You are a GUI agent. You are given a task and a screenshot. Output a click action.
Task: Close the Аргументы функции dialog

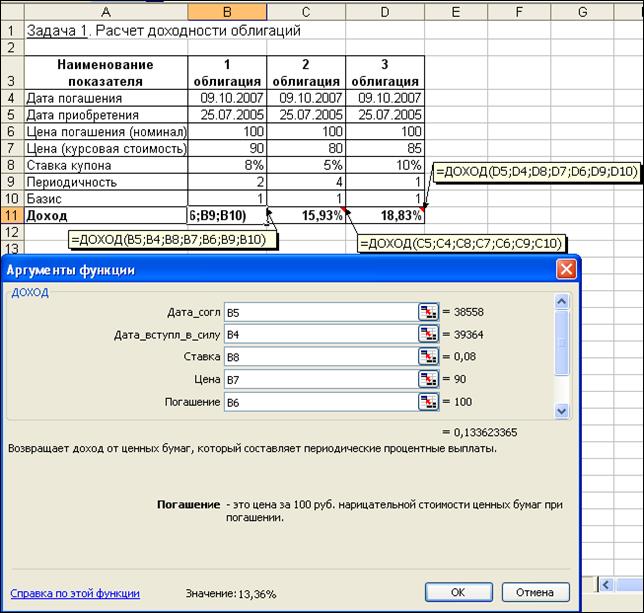[566, 270]
